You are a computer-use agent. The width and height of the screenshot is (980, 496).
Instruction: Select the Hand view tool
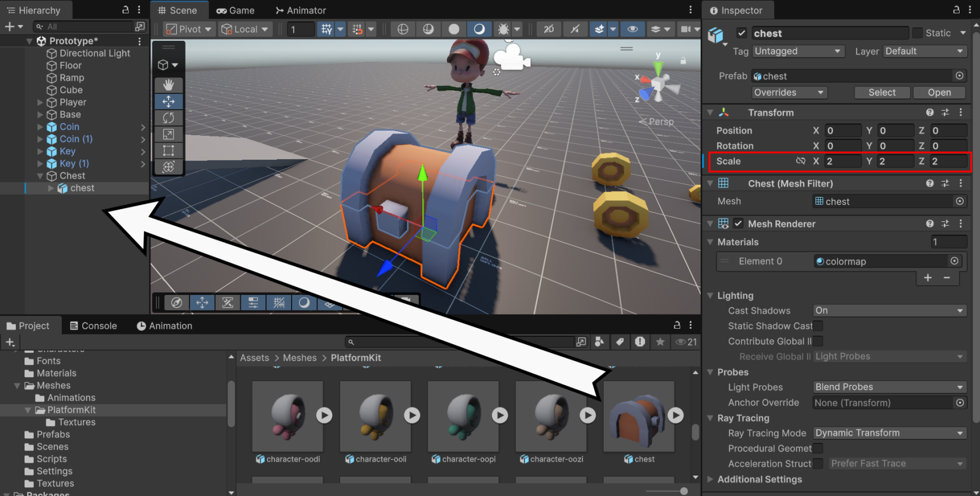tap(169, 85)
